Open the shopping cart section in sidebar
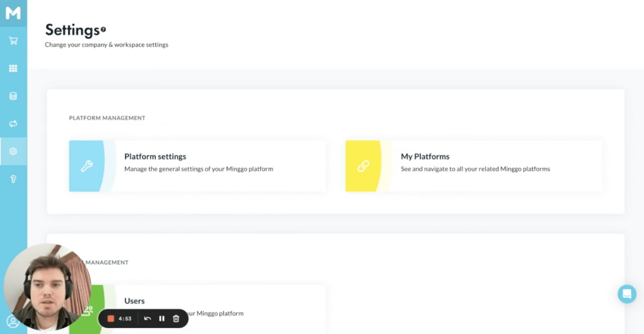This screenshot has height=334, width=644. point(13,41)
